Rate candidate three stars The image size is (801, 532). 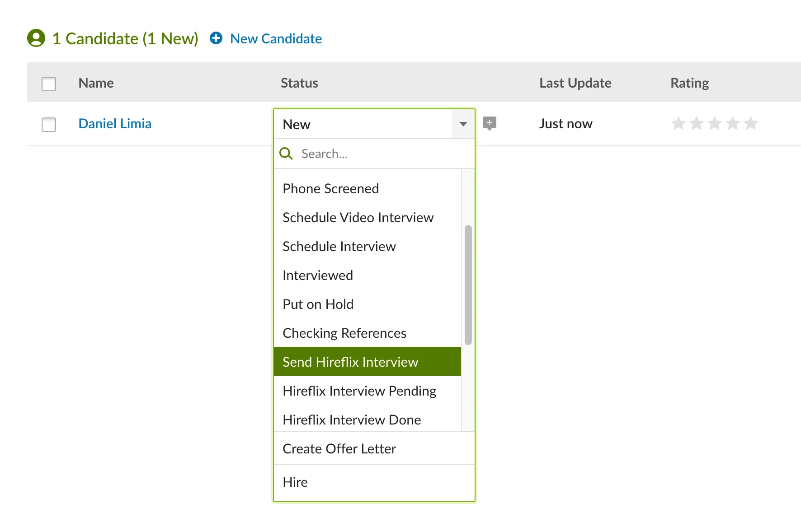click(715, 123)
